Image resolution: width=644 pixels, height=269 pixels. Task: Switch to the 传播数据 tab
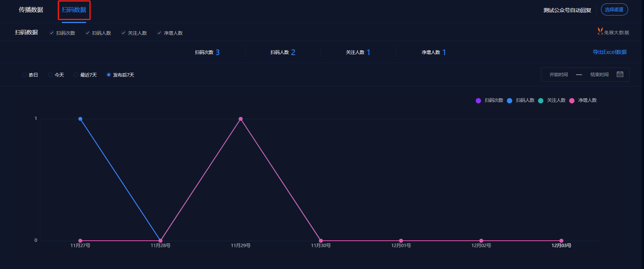(x=31, y=10)
